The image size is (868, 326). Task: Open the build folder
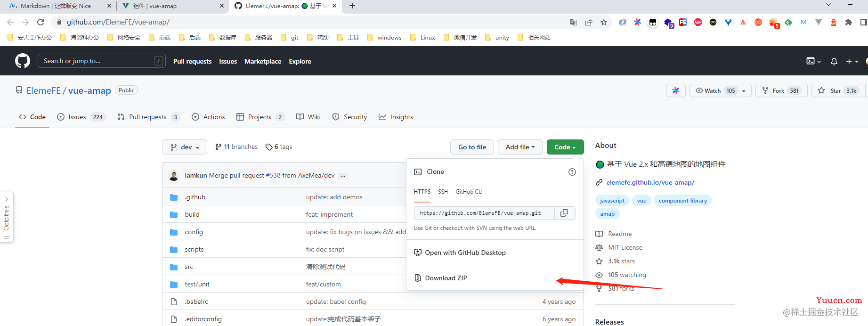pyautogui.click(x=192, y=214)
